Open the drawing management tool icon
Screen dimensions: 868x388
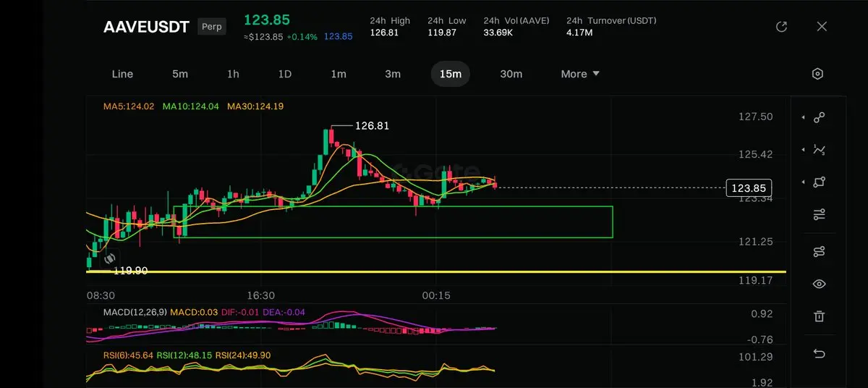click(x=820, y=251)
